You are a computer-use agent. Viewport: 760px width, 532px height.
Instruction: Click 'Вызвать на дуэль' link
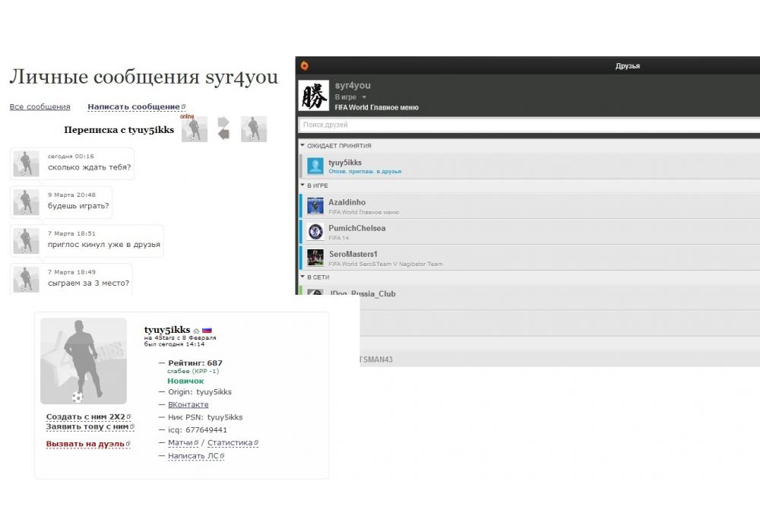point(87,444)
